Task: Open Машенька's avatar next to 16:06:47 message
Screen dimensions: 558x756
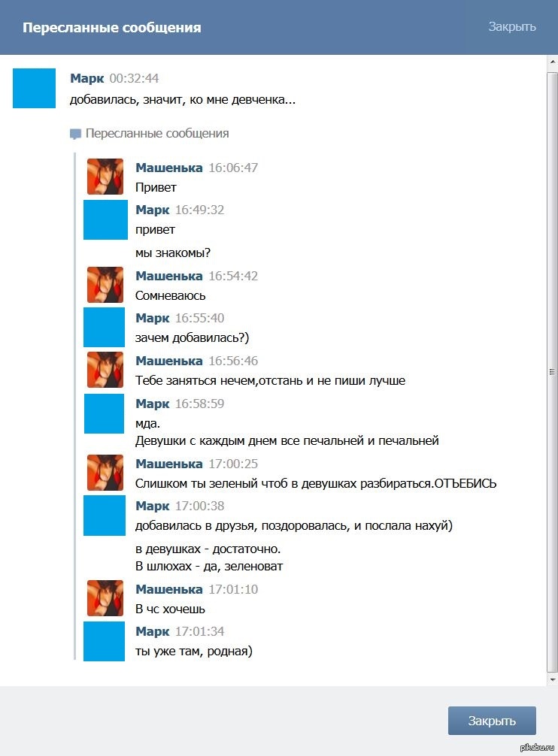Action: coord(105,177)
